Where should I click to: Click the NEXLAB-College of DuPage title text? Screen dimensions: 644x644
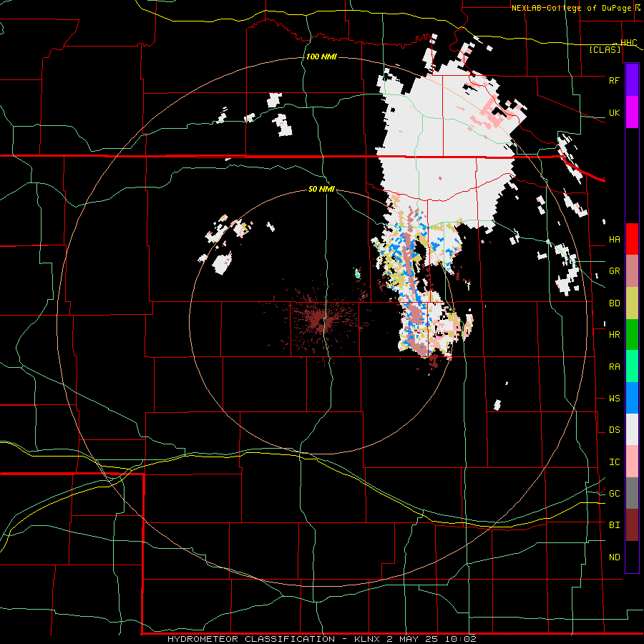[x=572, y=8]
